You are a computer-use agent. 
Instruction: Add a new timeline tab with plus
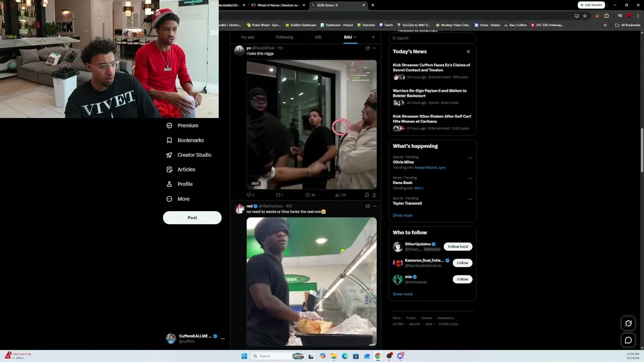tap(373, 37)
